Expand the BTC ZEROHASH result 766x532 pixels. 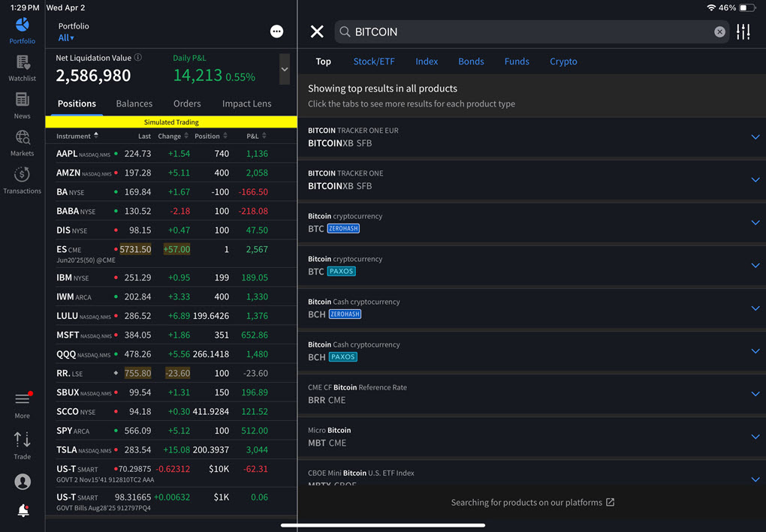pos(755,223)
